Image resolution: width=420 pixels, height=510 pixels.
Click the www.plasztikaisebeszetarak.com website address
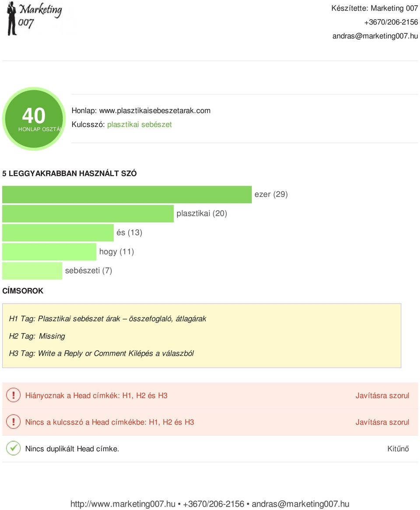pos(155,111)
